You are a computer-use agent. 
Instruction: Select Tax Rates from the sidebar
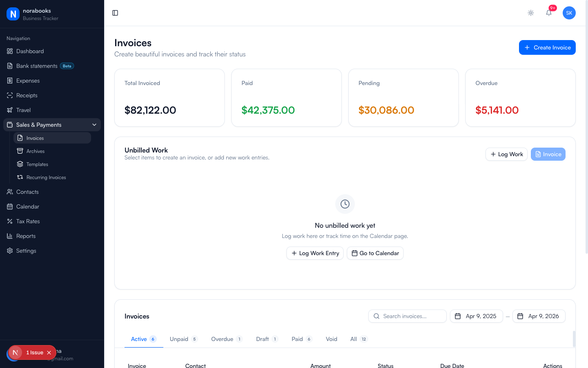point(28,221)
